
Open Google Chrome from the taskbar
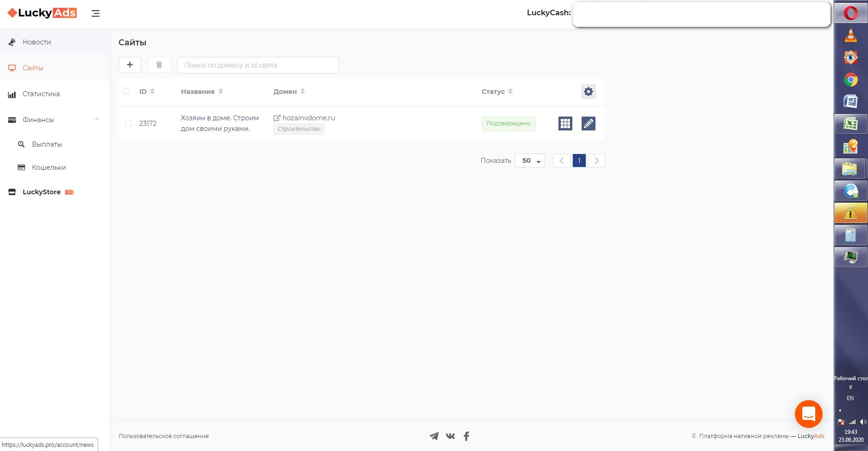[850, 80]
